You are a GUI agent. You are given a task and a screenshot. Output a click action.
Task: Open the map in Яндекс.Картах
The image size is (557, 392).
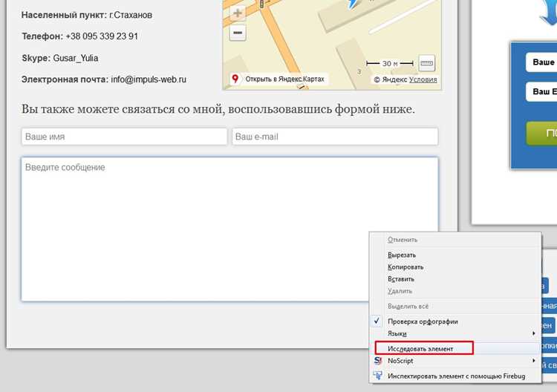(x=278, y=79)
